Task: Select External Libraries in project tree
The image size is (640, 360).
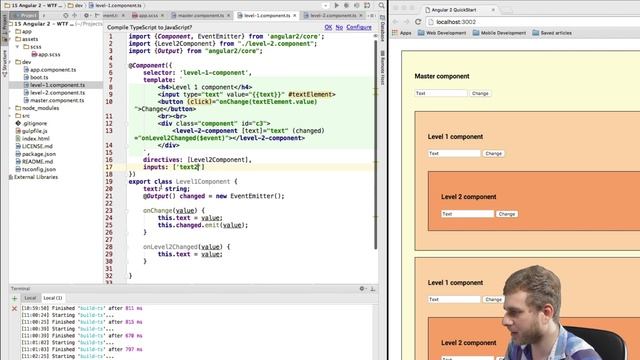Action: pos(33,177)
